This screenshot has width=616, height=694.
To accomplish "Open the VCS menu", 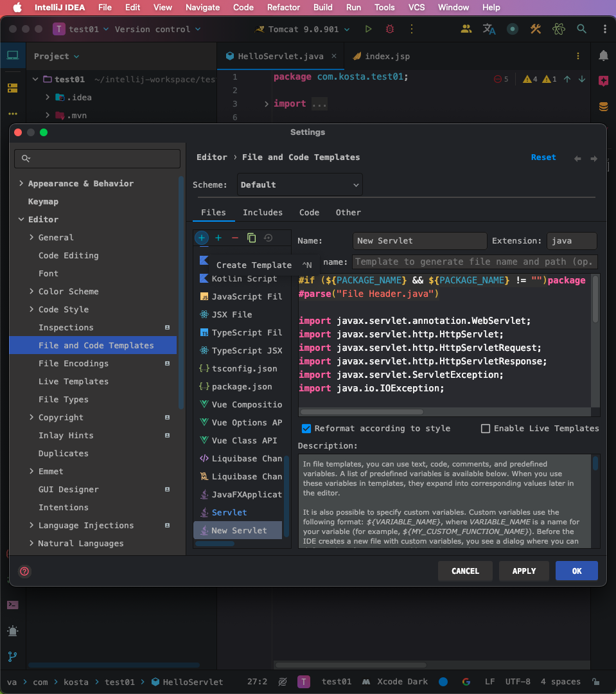I will click(x=416, y=8).
